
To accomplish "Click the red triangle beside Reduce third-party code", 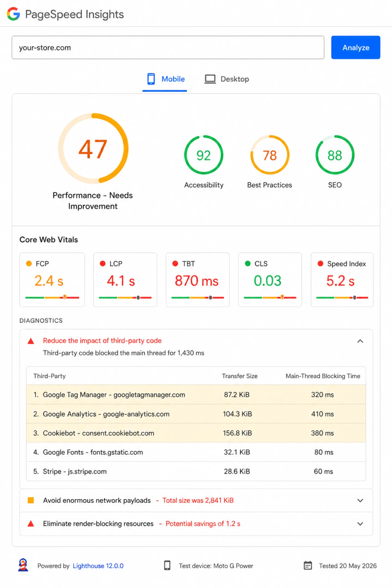I will [x=31, y=341].
